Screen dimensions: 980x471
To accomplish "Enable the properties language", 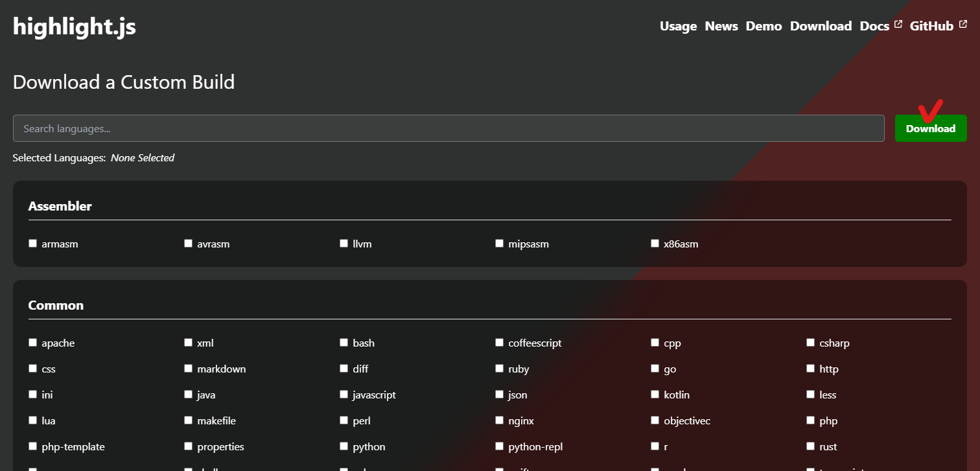I will 188,446.
